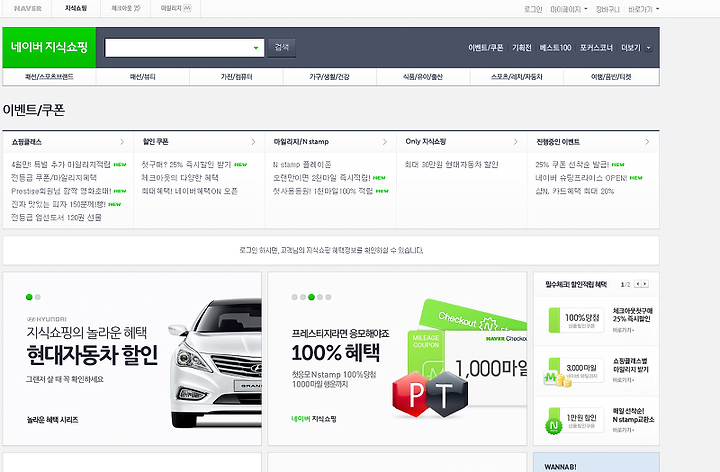Open the 마이페이지 dropdown
The height and width of the screenshot is (472, 720).
(569, 9)
